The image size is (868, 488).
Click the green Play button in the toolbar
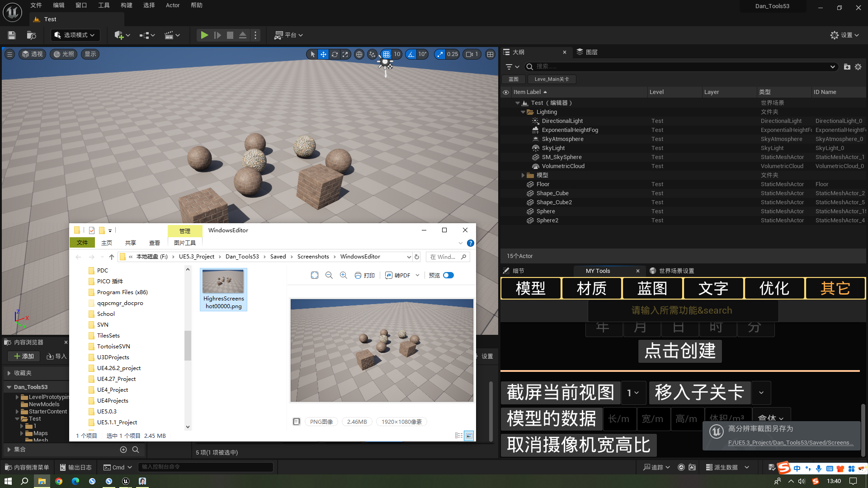[204, 35]
